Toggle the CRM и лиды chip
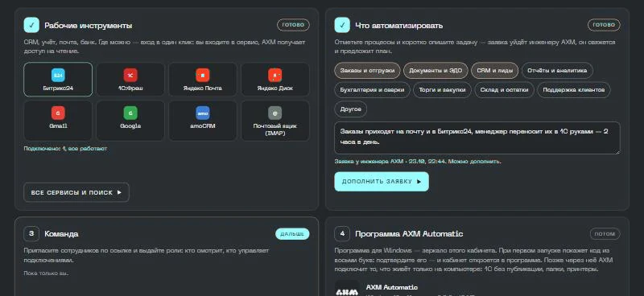This screenshot has height=296, width=644. (x=494, y=70)
